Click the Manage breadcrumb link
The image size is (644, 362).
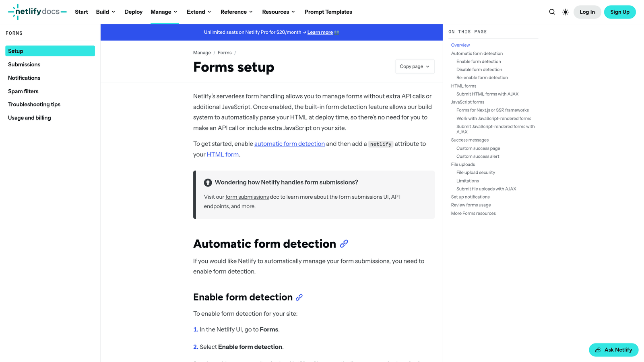pos(202,53)
